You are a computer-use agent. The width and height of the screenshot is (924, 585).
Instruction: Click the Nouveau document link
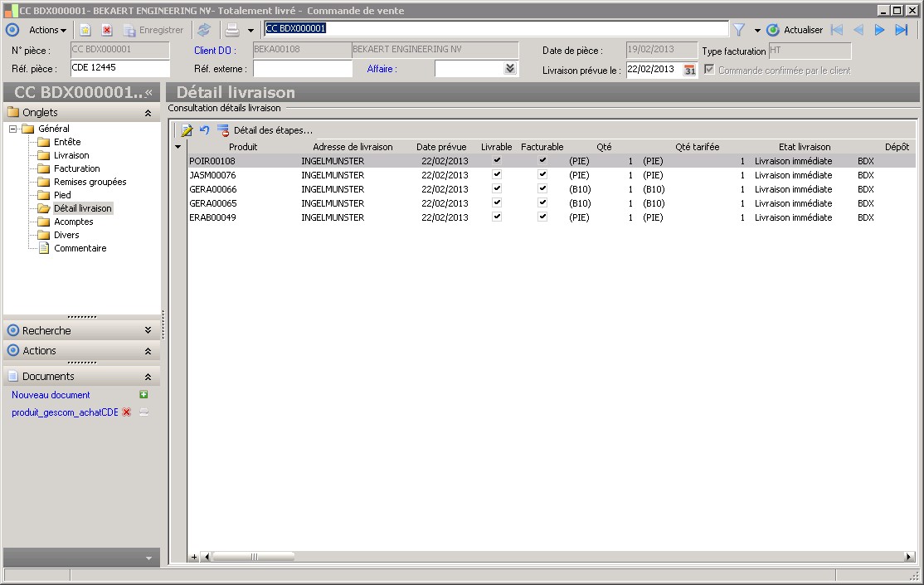51,395
